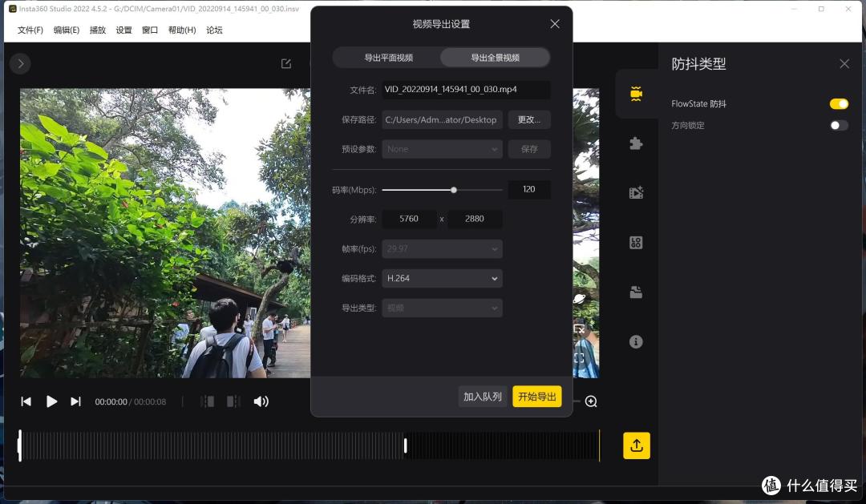Open the 文件(F) menu

(x=30, y=30)
